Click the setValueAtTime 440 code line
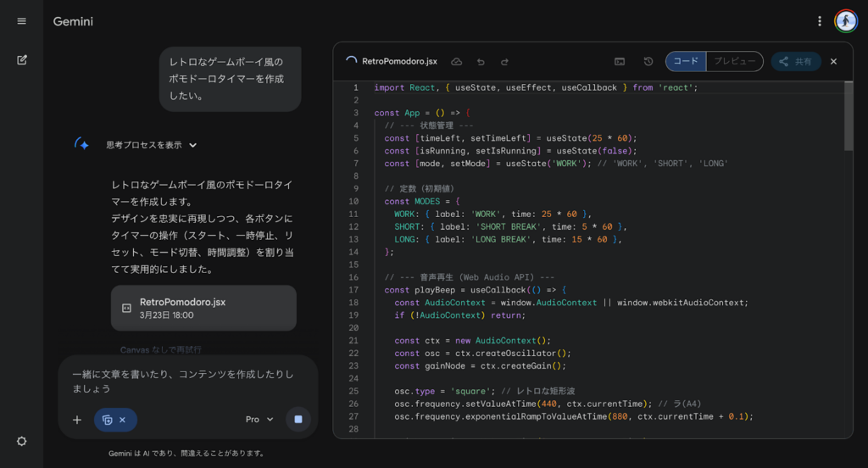Screen dimensions: 868x468 (548, 404)
